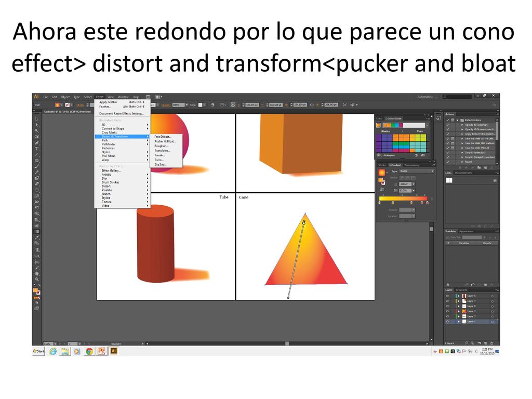The height and width of the screenshot is (399, 532).
Task: Toggle checkmark for Default Actions set
Action: (448, 120)
